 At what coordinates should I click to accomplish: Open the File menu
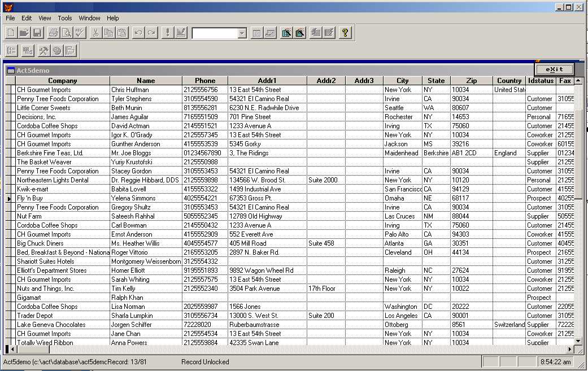[10, 18]
